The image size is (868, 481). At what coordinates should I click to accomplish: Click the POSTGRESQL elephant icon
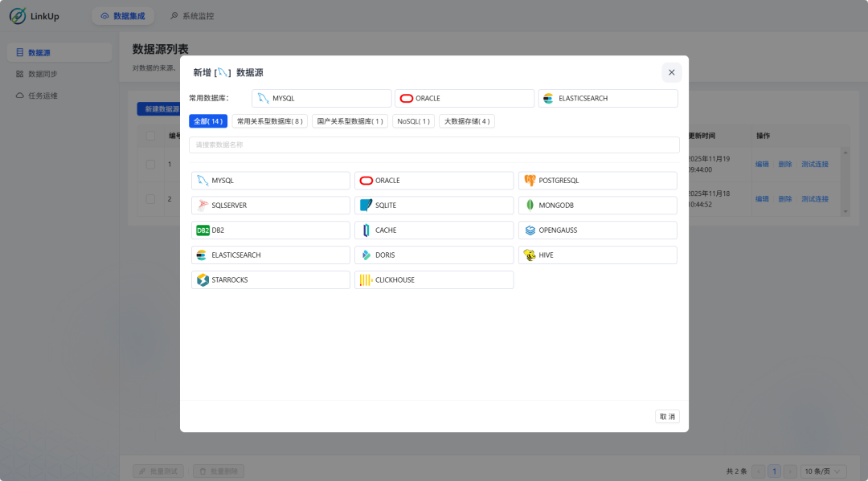pyautogui.click(x=530, y=181)
